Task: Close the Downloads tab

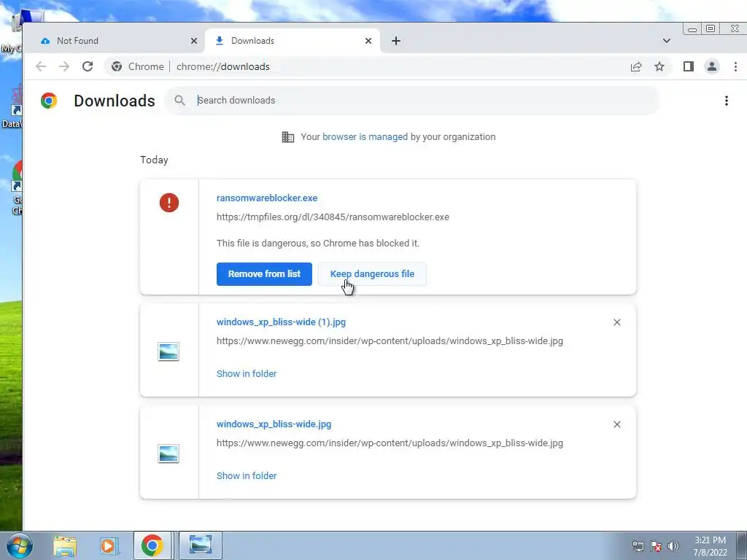Action: [368, 41]
